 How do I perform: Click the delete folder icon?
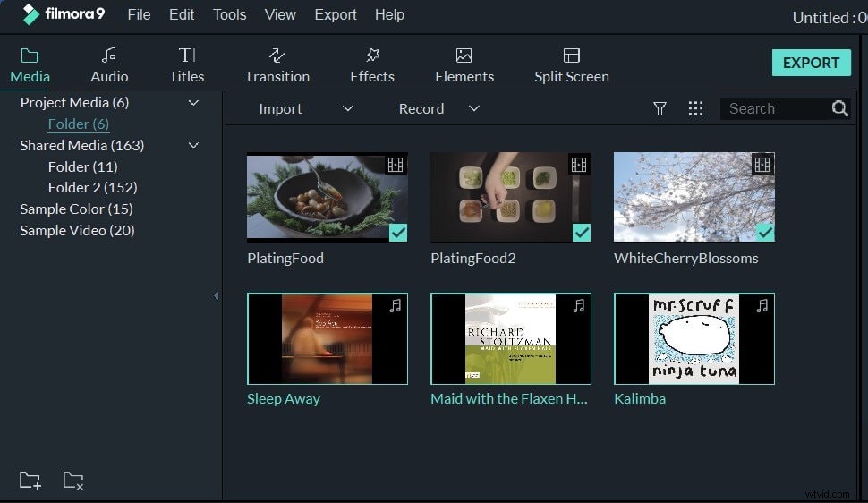pos(73,481)
